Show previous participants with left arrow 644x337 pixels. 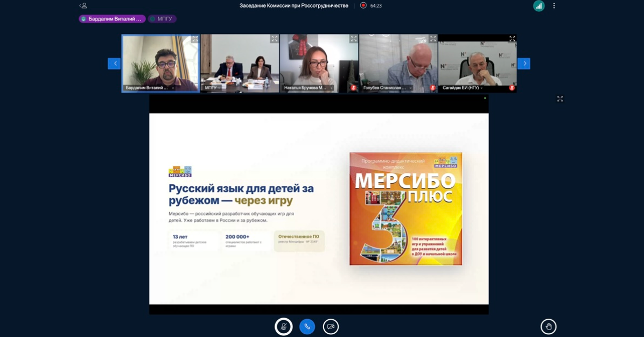click(114, 64)
